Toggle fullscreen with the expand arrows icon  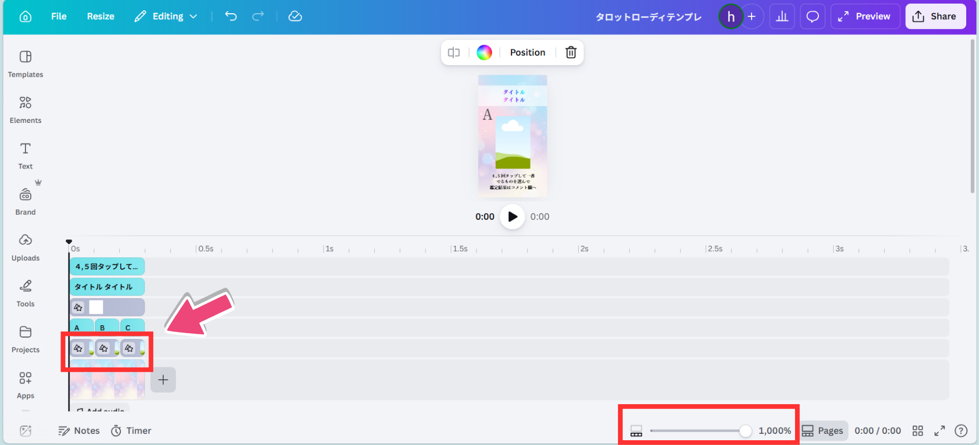click(x=940, y=431)
